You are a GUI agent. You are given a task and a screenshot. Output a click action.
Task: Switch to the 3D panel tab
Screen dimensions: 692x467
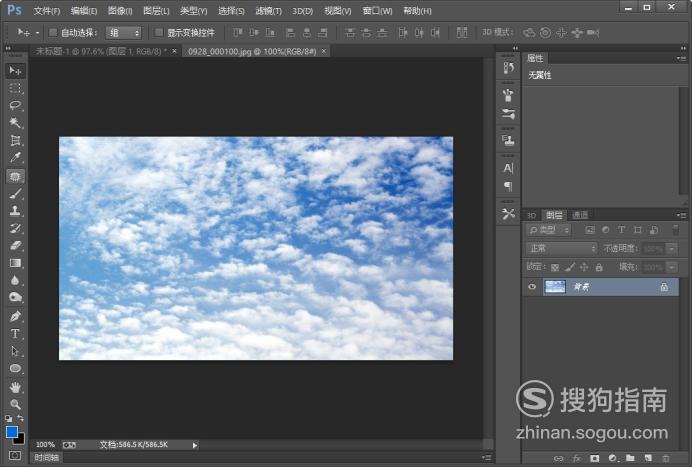[x=531, y=215]
